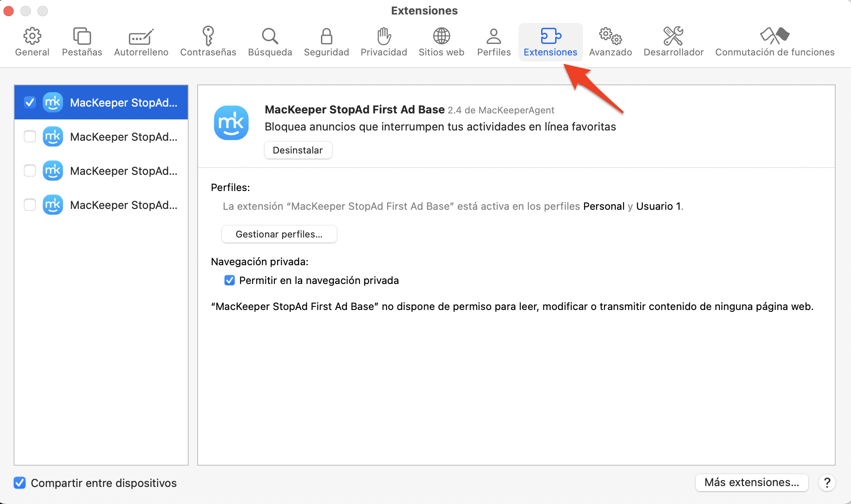Enable the second MacKeeper StopAd extension
The height and width of the screenshot is (504, 851).
30,136
